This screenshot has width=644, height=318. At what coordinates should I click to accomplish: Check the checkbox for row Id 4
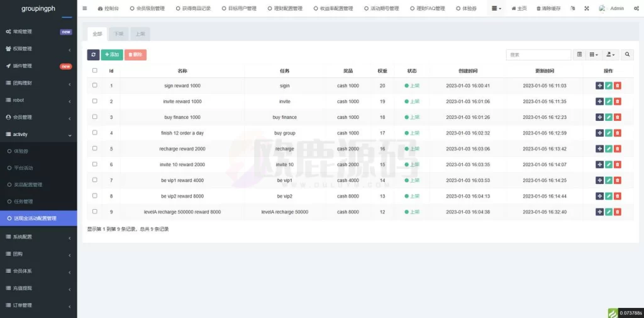point(95,132)
